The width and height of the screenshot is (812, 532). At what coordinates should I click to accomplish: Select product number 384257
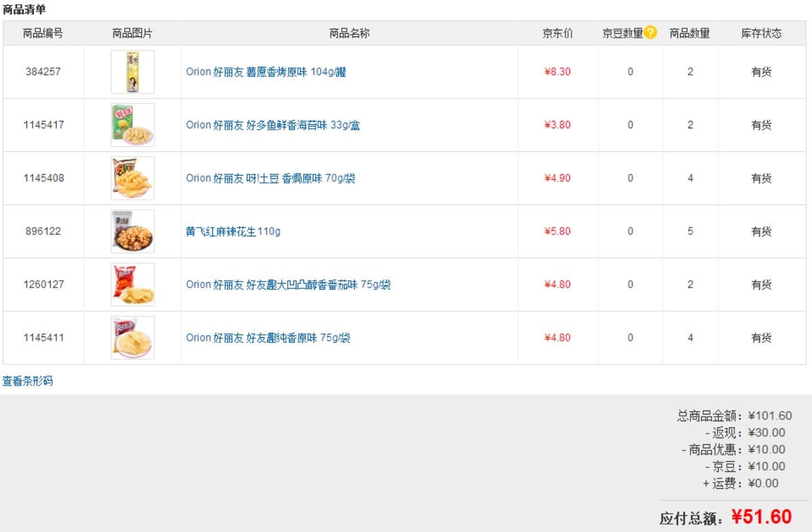click(x=43, y=72)
